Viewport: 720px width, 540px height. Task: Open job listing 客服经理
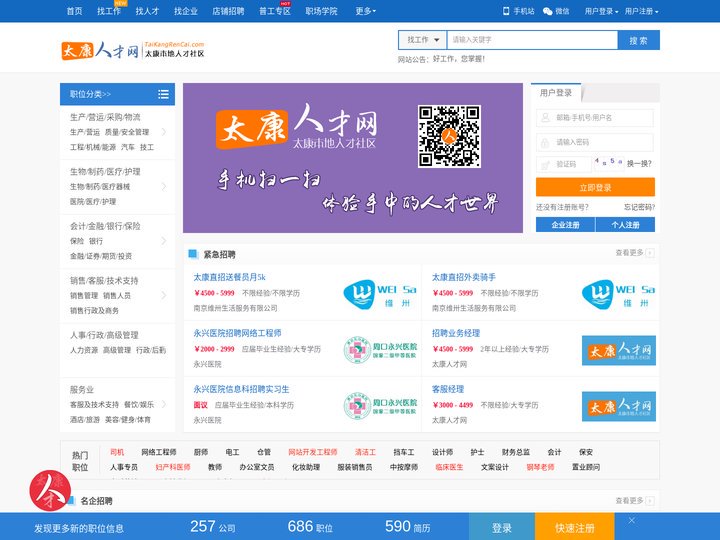tap(448, 389)
